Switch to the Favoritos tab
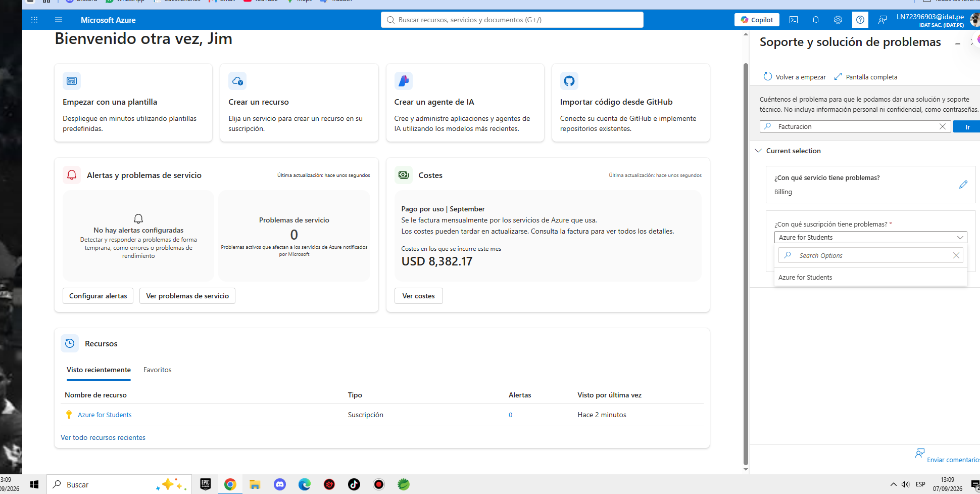This screenshot has height=494, width=980. pyautogui.click(x=157, y=370)
